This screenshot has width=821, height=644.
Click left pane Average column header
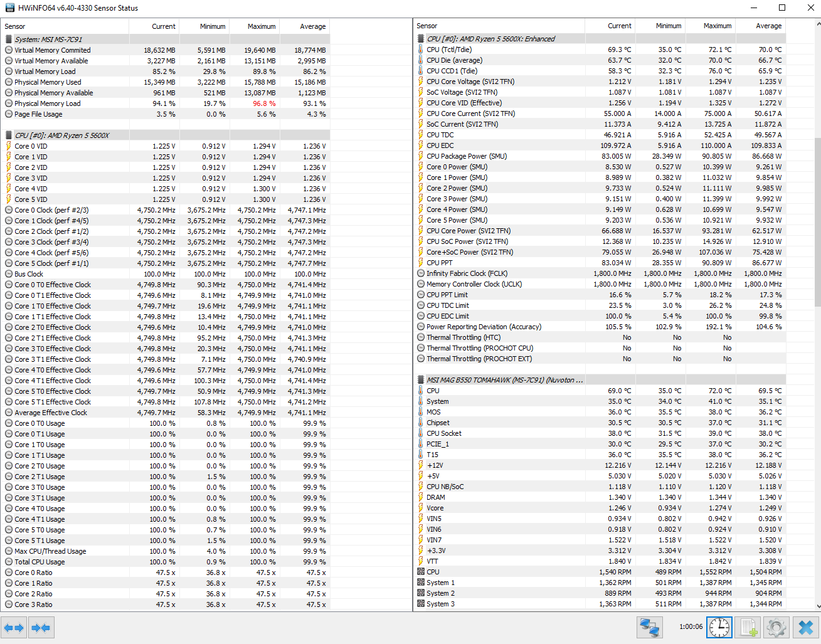point(305,26)
